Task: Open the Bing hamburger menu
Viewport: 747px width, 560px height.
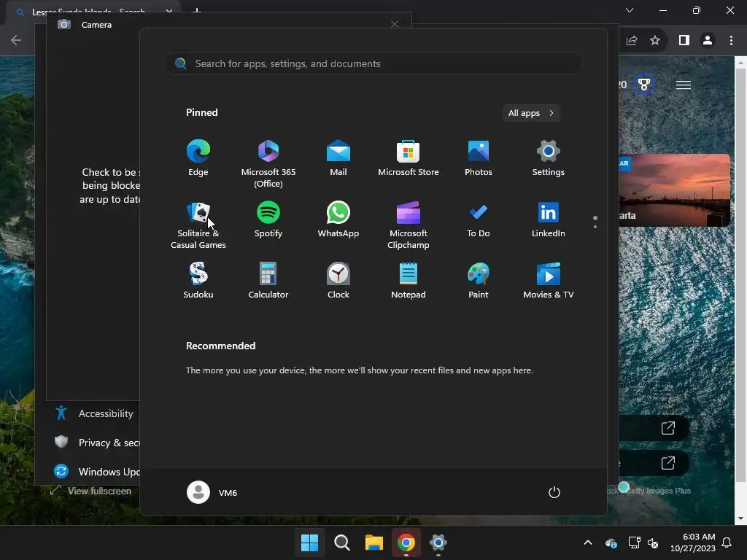Action: (x=683, y=85)
